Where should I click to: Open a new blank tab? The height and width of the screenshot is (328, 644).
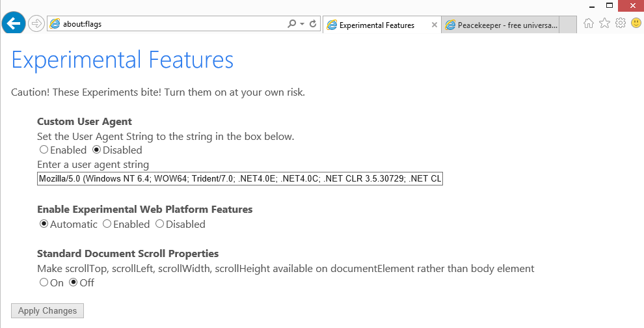tap(569, 25)
